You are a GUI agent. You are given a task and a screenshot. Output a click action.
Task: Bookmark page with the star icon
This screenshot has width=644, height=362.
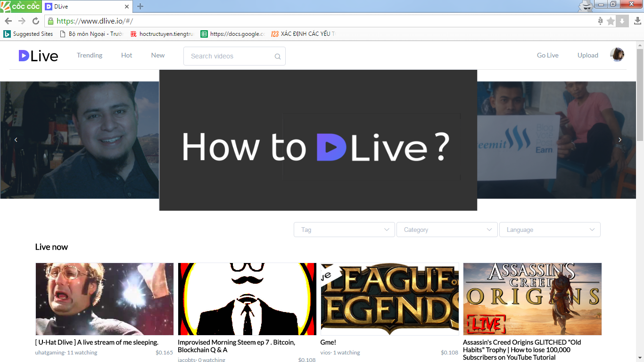point(611,21)
